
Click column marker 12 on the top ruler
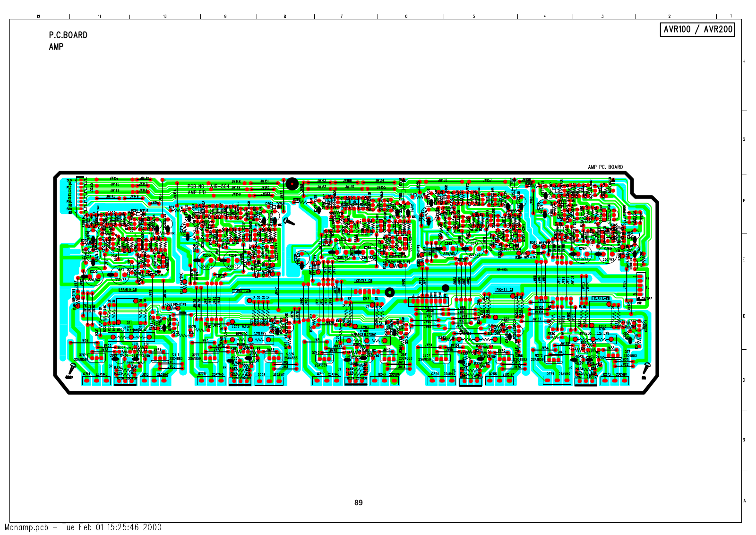click(39, 17)
